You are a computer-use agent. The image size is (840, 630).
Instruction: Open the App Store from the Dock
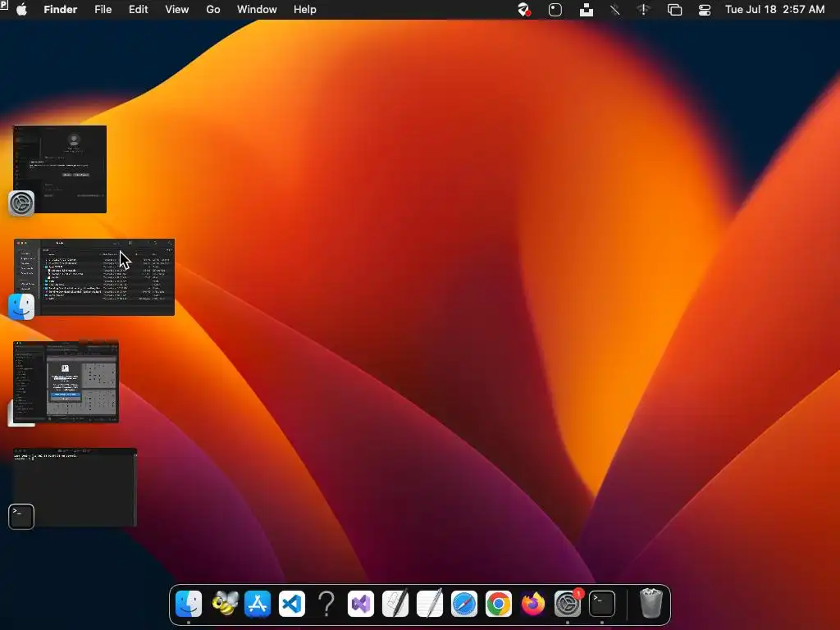(x=258, y=604)
